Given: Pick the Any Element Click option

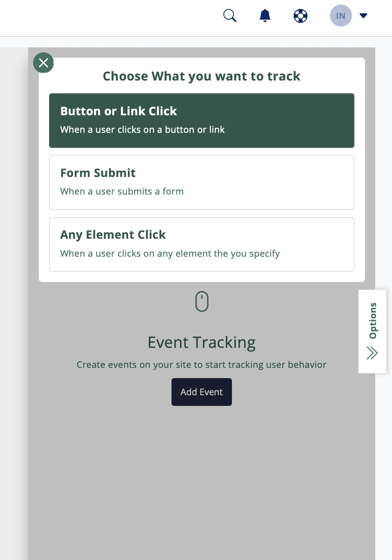Looking at the screenshot, I should (x=202, y=244).
